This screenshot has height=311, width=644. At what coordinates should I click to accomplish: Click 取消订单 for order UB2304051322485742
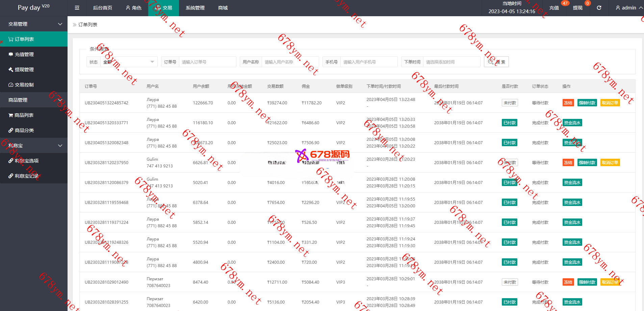(x=610, y=103)
